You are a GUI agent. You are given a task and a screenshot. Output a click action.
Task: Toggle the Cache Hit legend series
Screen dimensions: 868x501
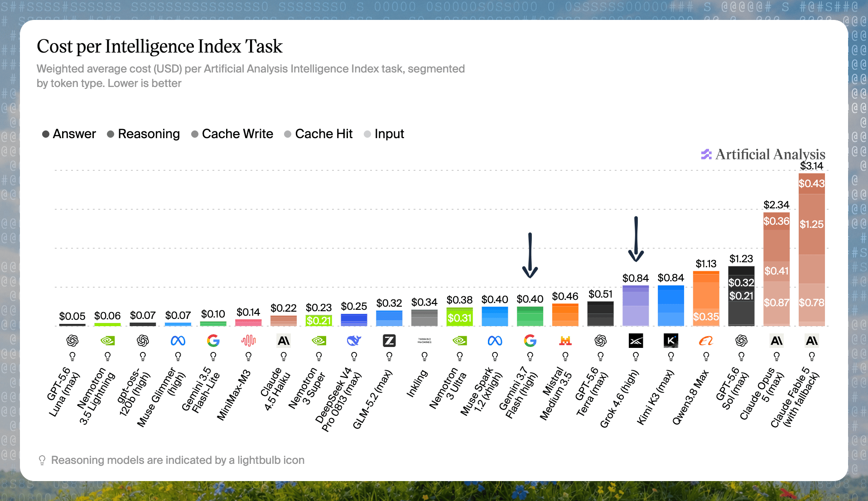coord(318,134)
